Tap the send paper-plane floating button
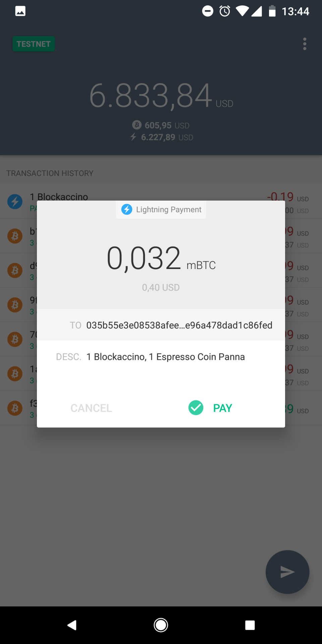Image resolution: width=322 pixels, height=644 pixels. click(287, 572)
